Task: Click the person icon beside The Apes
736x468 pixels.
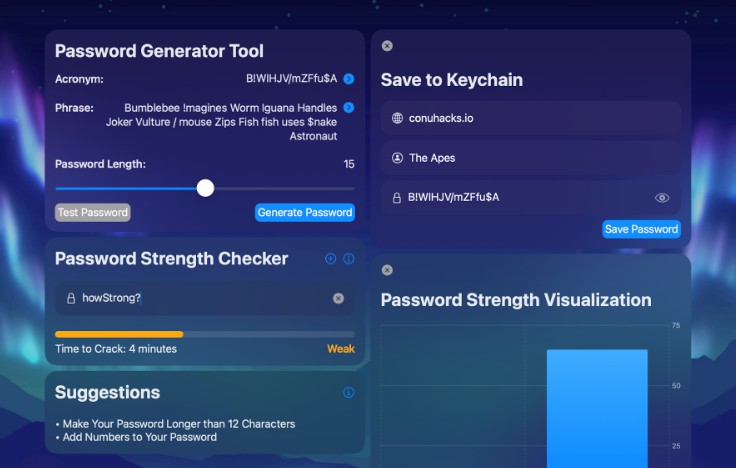Action: click(x=397, y=158)
